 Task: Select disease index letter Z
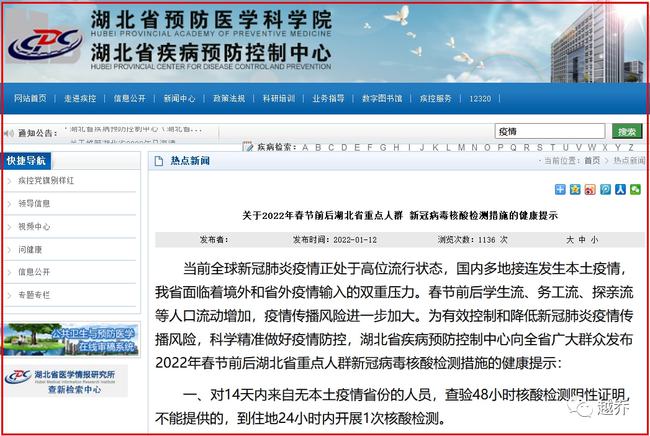coord(631,147)
